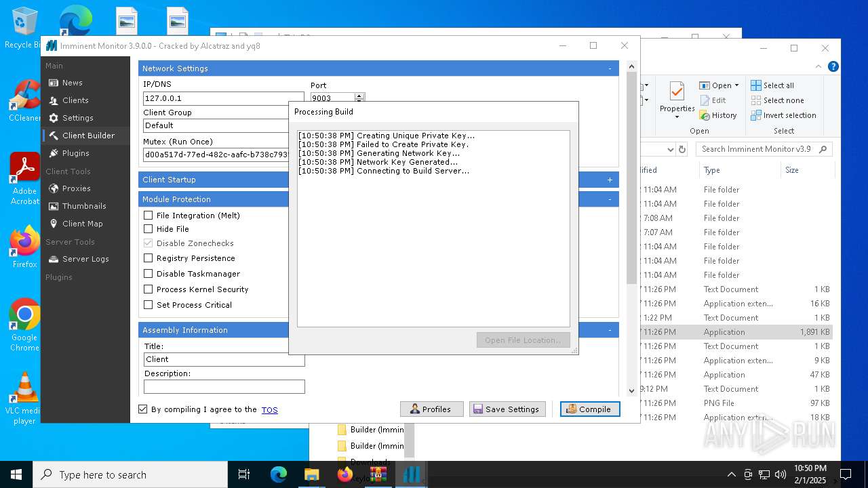The height and width of the screenshot is (488, 868).
Task: Click the Explorer search box
Action: point(764,149)
